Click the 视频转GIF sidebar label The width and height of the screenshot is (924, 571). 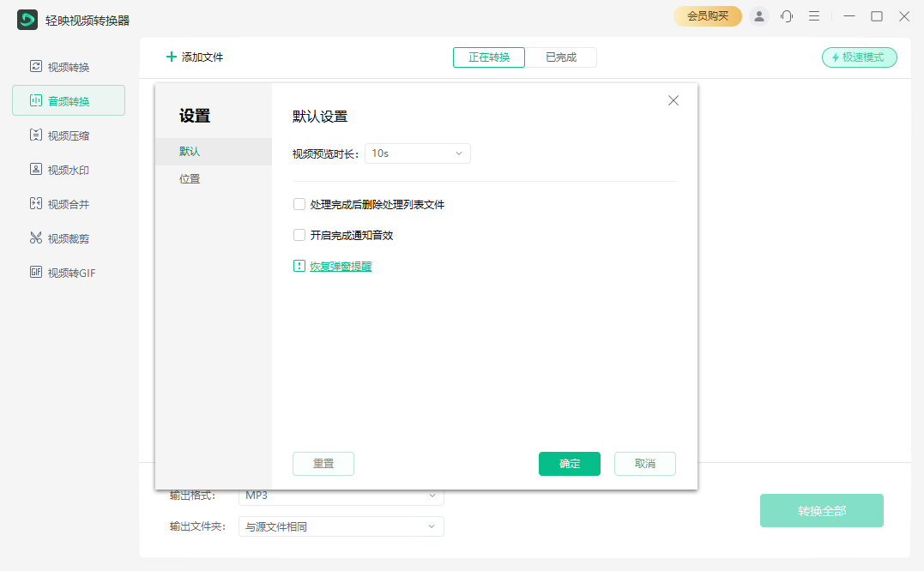click(71, 273)
